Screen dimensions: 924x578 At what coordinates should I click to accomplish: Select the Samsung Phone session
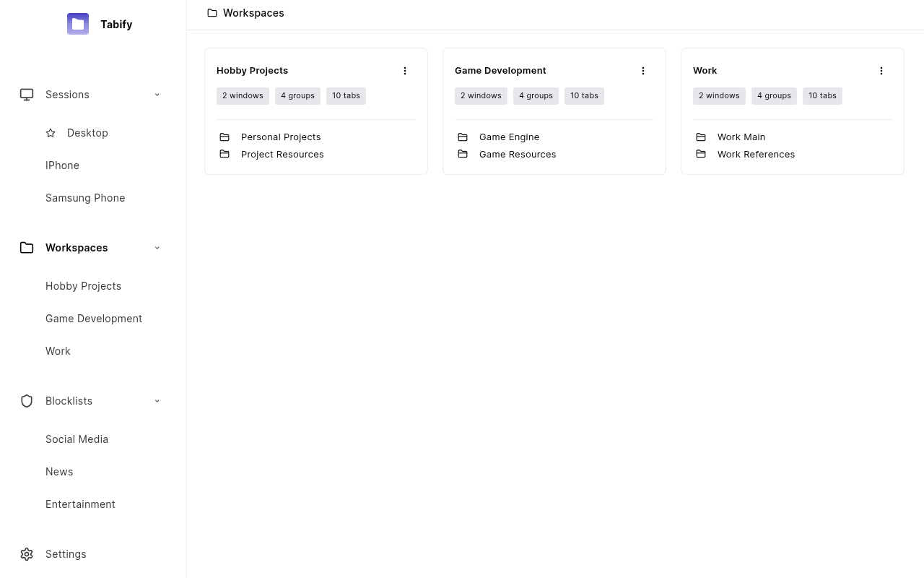pyautogui.click(x=85, y=198)
